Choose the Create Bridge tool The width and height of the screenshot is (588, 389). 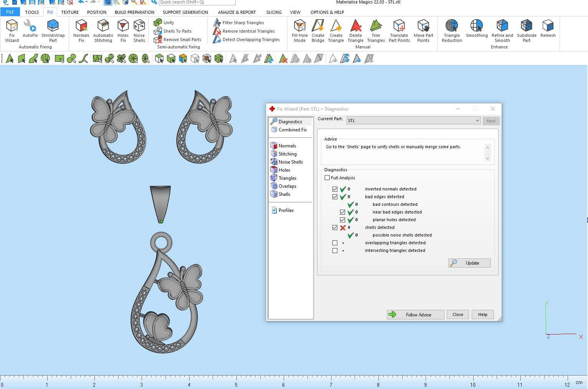[x=318, y=31]
